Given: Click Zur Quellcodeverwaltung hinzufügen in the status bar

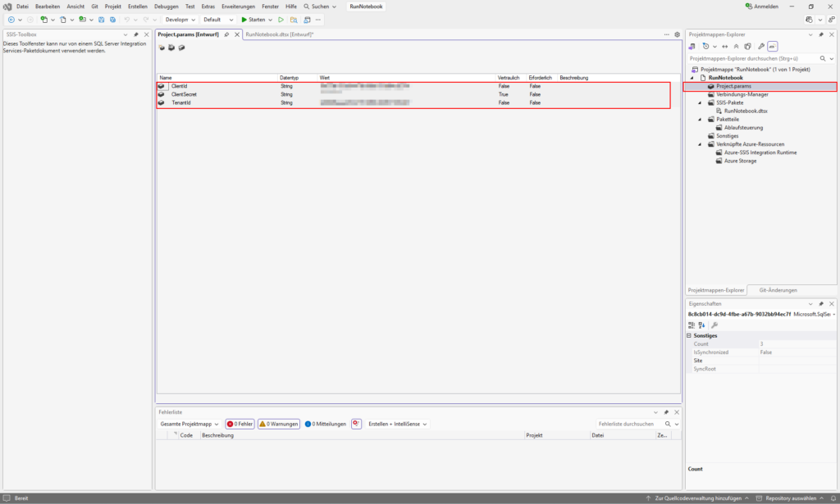Looking at the screenshot, I should pyautogui.click(x=699, y=497).
